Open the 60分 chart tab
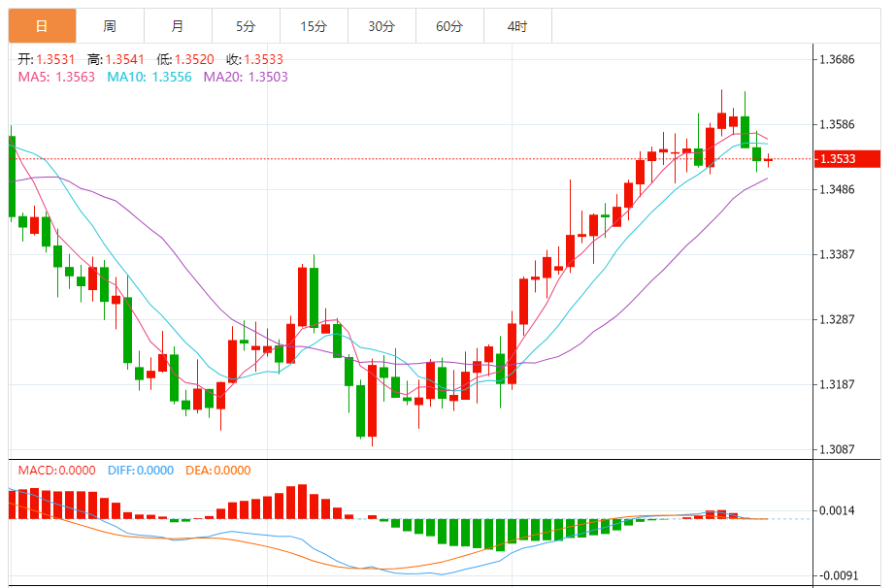 point(449,25)
